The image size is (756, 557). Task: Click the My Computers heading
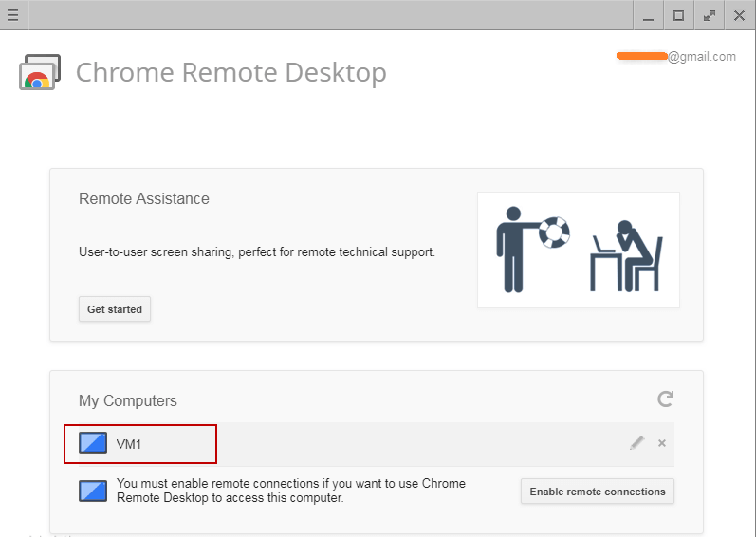coord(128,400)
